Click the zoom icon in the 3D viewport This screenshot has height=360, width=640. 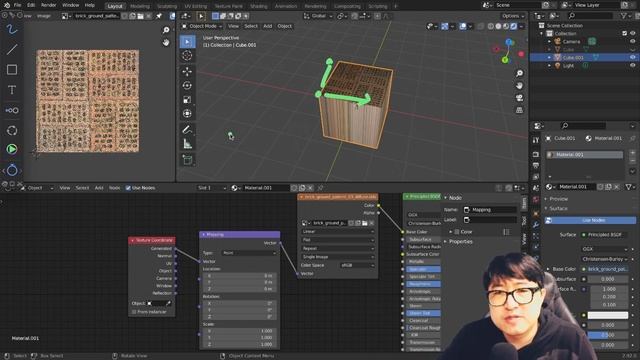tap(519, 73)
